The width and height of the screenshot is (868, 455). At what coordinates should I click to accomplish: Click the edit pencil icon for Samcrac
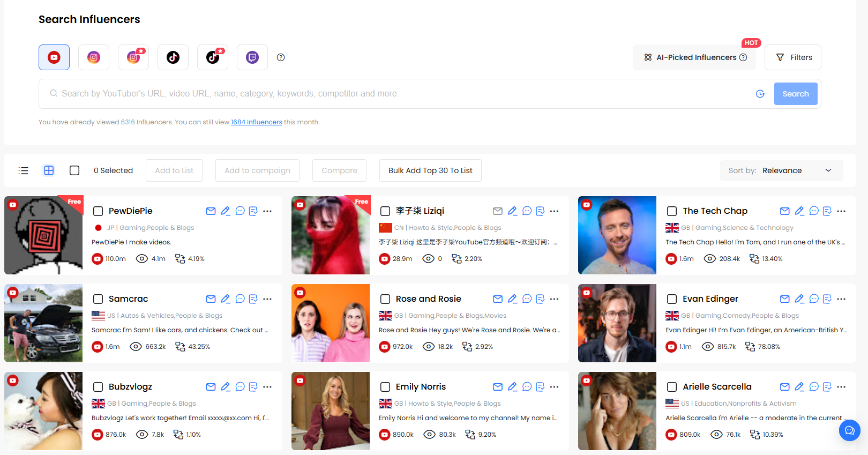pos(226,299)
